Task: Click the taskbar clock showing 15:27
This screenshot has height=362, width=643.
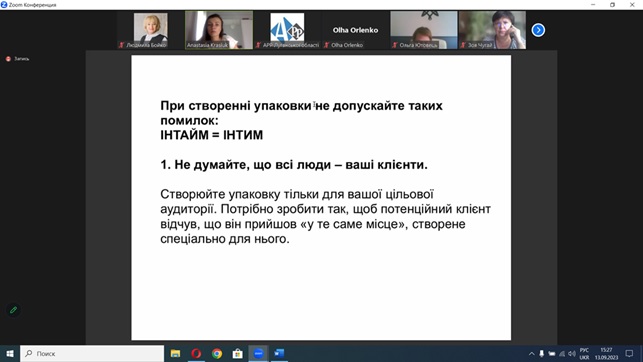Action: coord(607,354)
